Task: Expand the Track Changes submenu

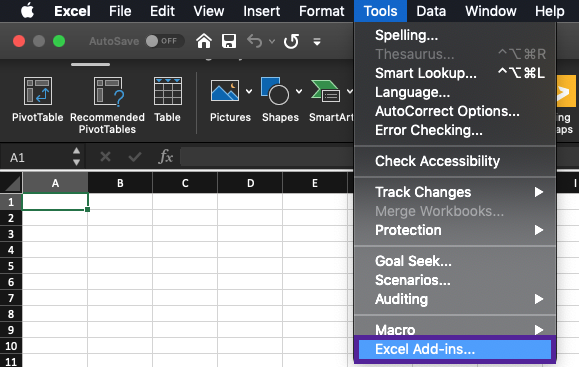Action: pyautogui.click(x=455, y=192)
